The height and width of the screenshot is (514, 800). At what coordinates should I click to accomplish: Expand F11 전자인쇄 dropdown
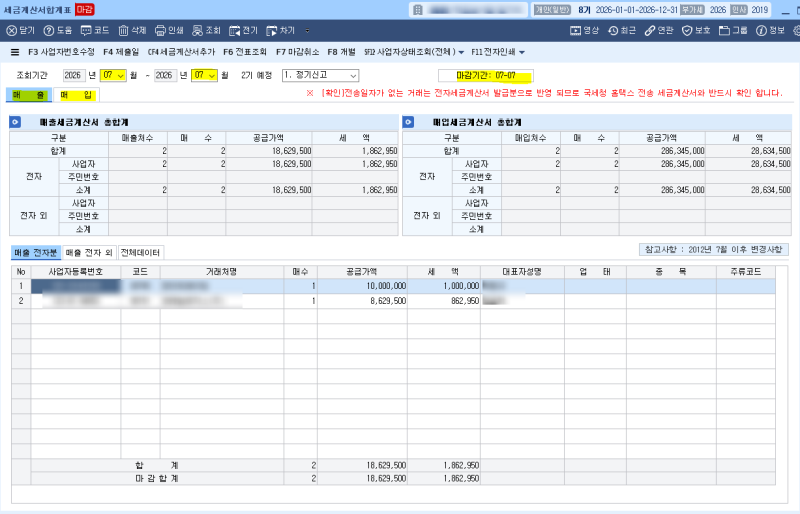(x=521, y=52)
